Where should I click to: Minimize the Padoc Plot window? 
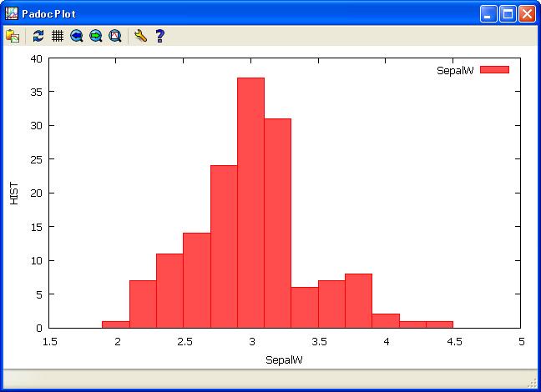[488, 13]
